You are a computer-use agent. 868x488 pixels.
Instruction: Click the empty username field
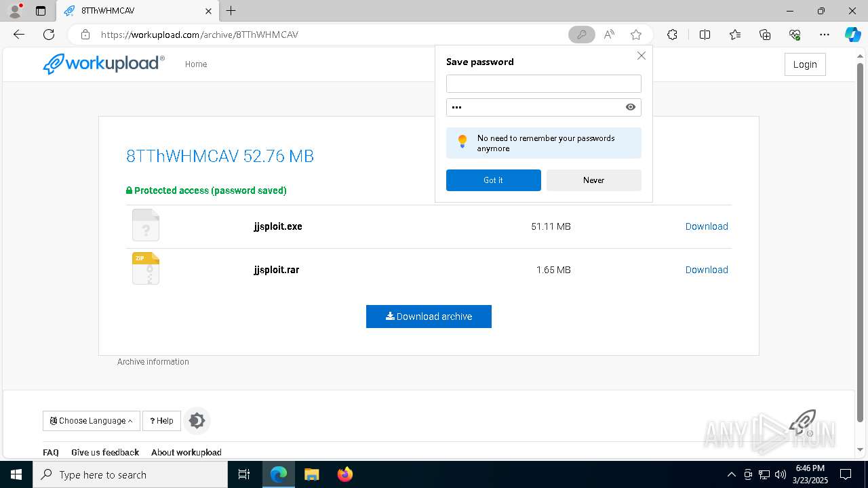(543, 83)
